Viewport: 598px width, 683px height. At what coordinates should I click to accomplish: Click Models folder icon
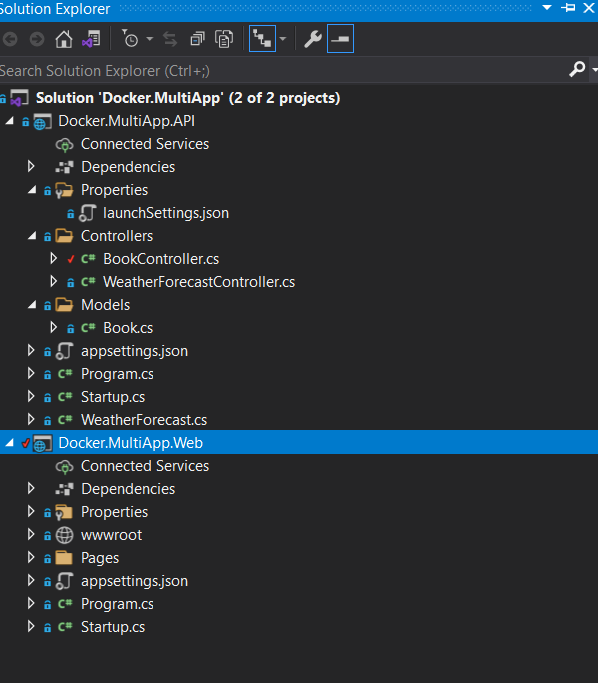tap(64, 305)
